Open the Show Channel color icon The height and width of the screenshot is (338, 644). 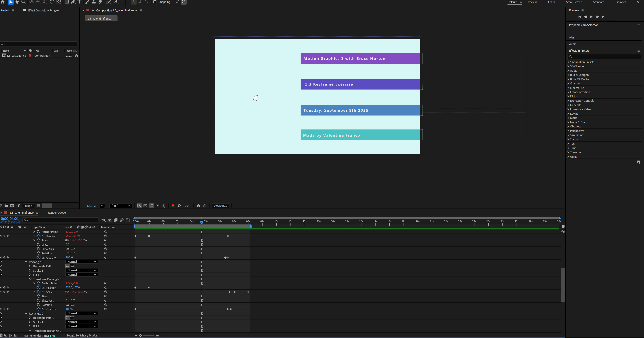tap(173, 206)
